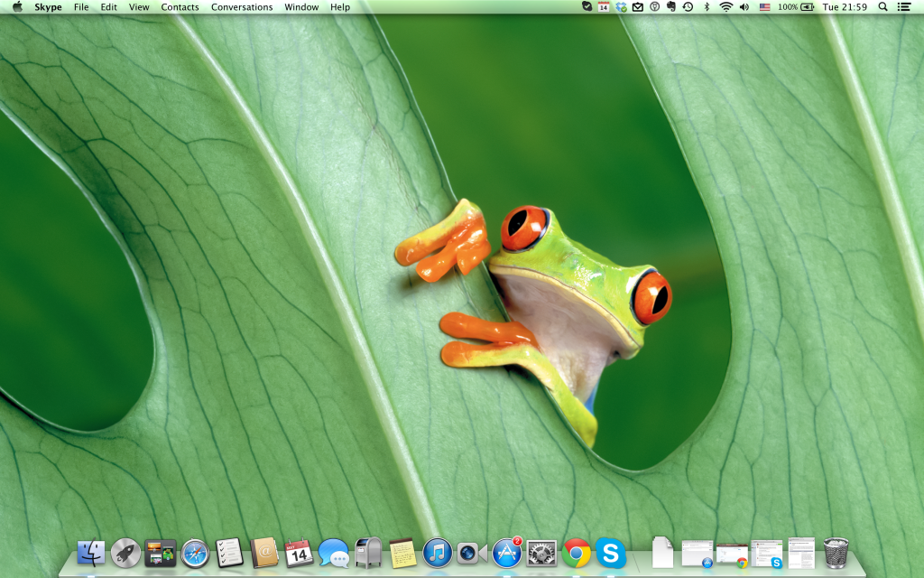The width and height of the screenshot is (924, 578).
Task: Open the Help menu
Action: pos(340,7)
